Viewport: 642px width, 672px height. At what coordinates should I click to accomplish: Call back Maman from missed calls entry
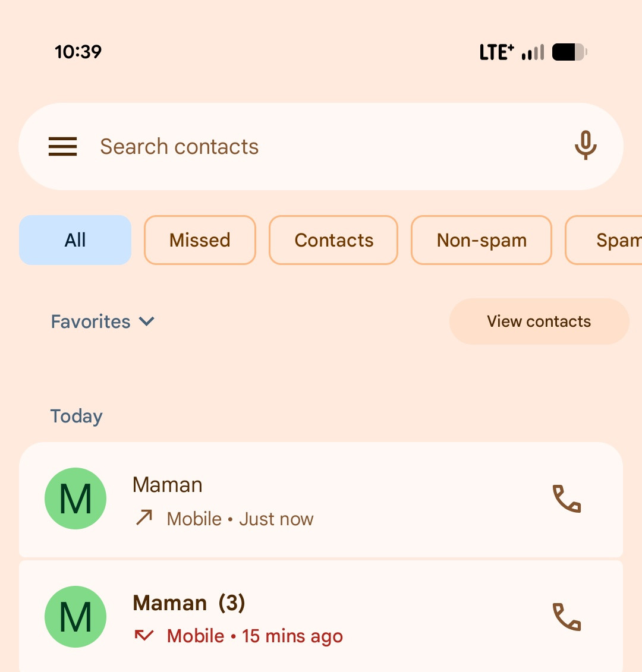point(567,617)
